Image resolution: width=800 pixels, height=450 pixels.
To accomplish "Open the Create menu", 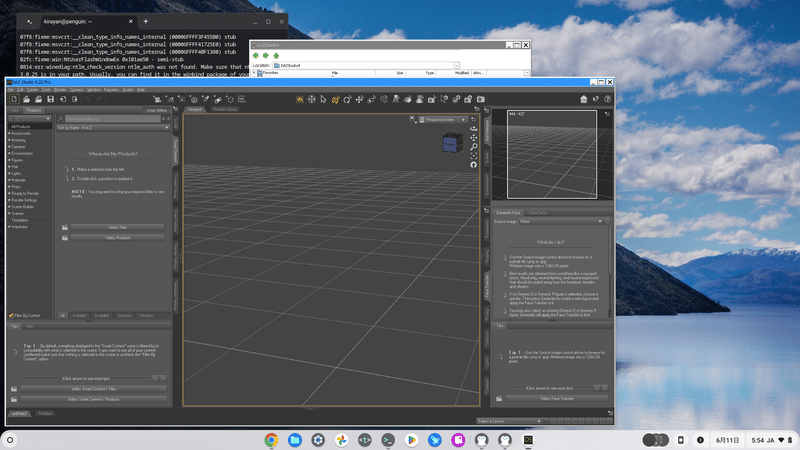I will pos(32,90).
